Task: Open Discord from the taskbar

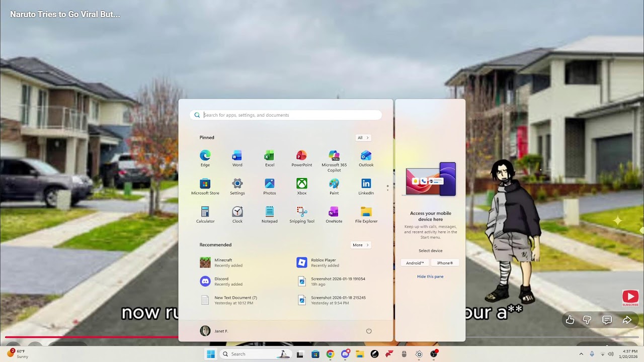Action: (x=345, y=354)
